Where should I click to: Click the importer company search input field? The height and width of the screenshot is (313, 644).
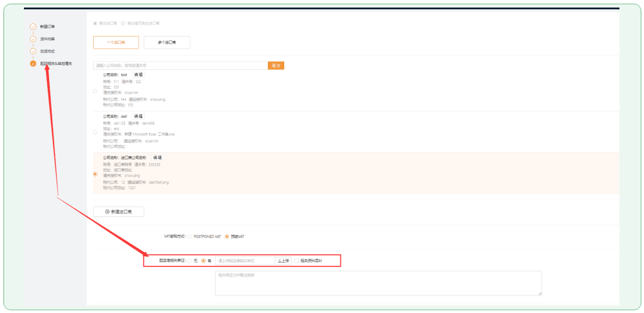click(x=180, y=65)
